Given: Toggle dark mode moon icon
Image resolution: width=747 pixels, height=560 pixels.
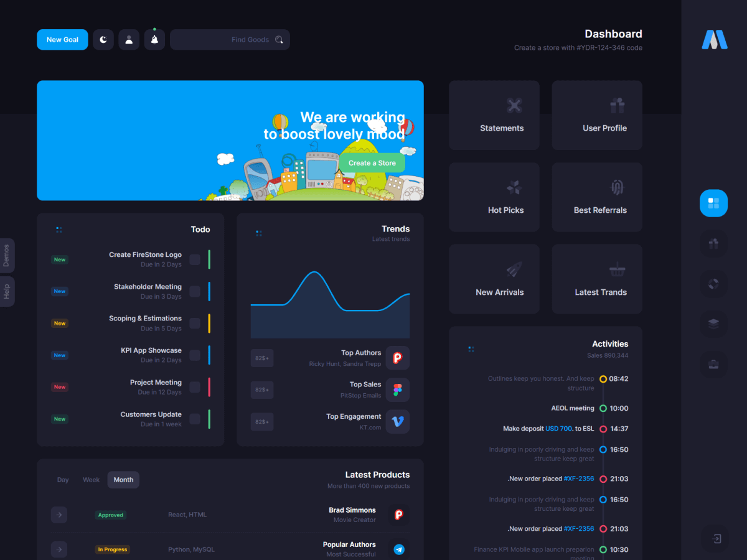Looking at the screenshot, I should (103, 40).
